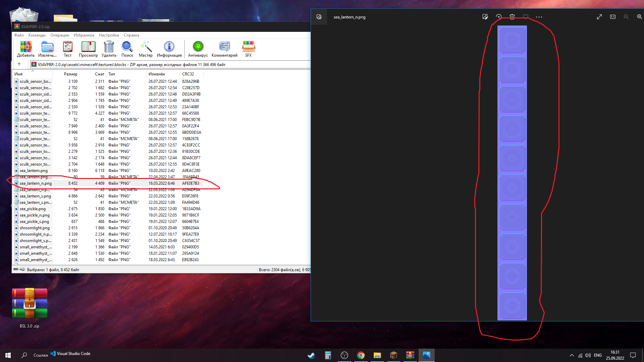Image resolution: width=644 pixels, height=362 pixels.
Task: Go up one folder level arrow
Action: click(x=19, y=64)
